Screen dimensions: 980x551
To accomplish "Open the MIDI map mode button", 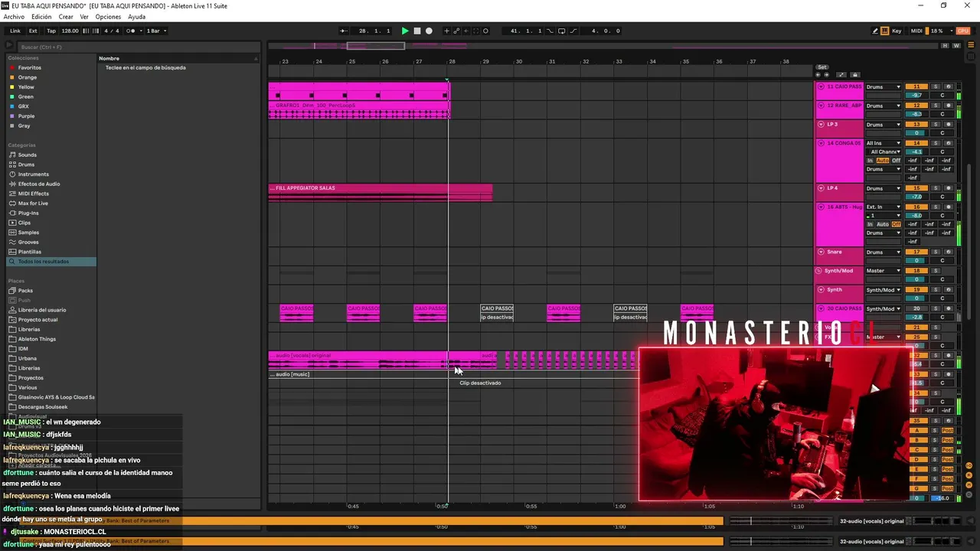I will pyautogui.click(x=917, y=31).
